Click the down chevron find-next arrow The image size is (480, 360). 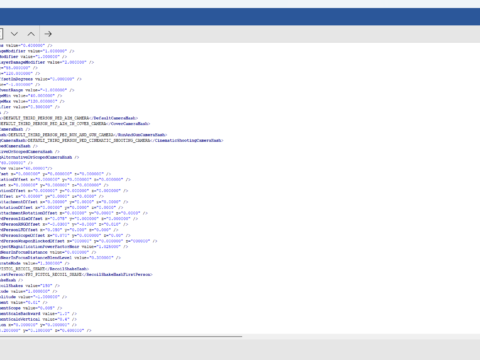coord(14,34)
